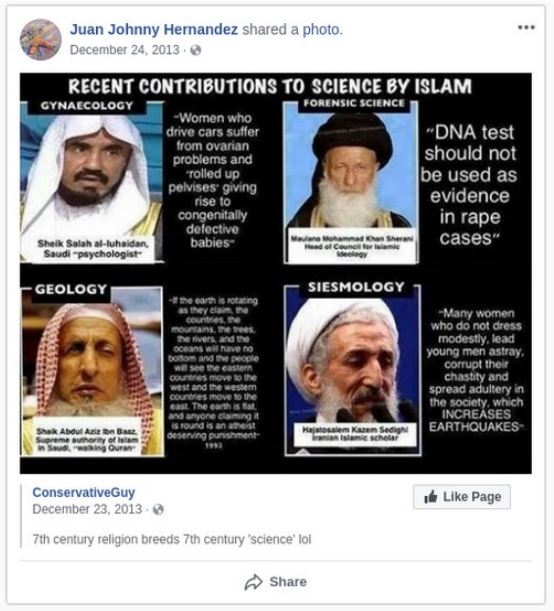Click the portrait under the Siesmology label

point(353,370)
